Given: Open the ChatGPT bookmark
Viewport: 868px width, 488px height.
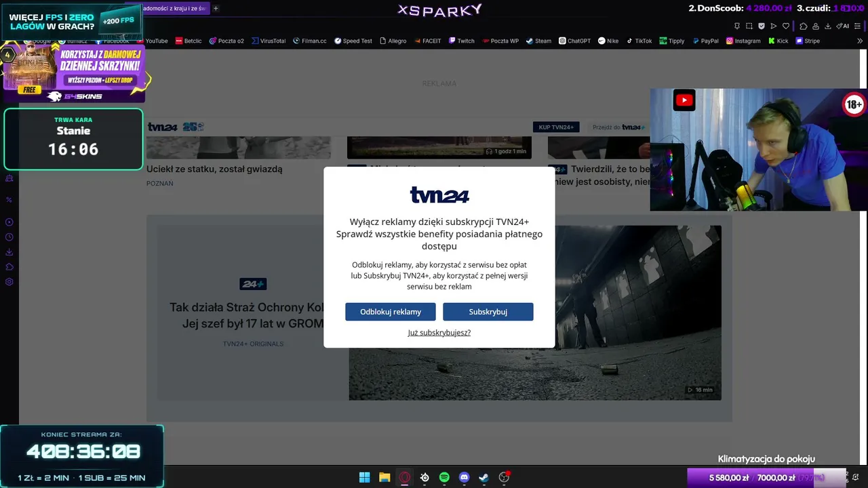Looking at the screenshot, I should pyautogui.click(x=575, y=41).
